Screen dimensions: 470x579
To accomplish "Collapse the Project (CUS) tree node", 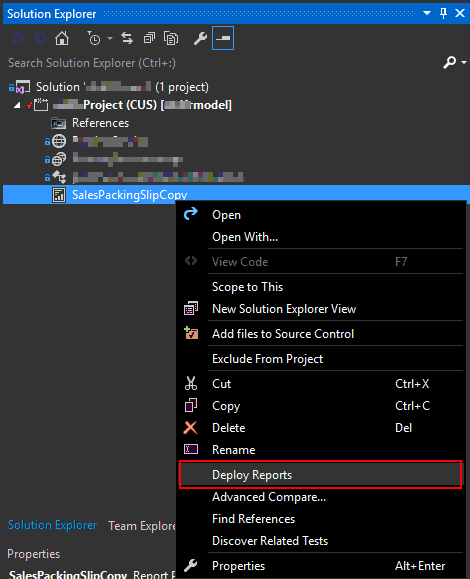I will click(x=17, y=106).
